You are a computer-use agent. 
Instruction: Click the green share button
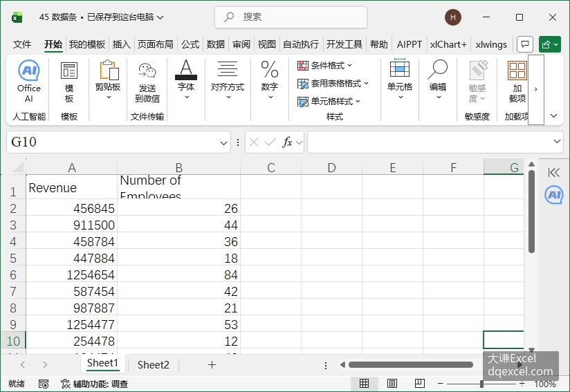click(x=550, y=44)
